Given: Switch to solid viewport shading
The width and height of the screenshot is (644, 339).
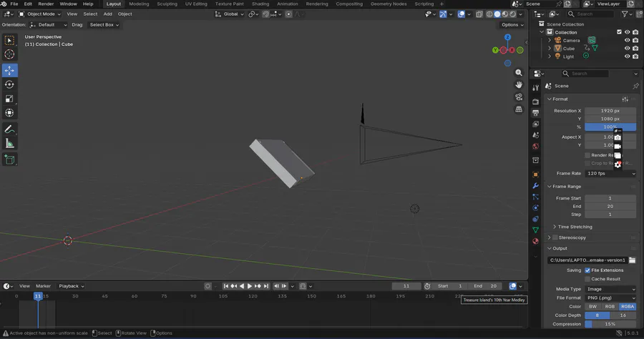Looking at the screenshot, I should 497,14.
